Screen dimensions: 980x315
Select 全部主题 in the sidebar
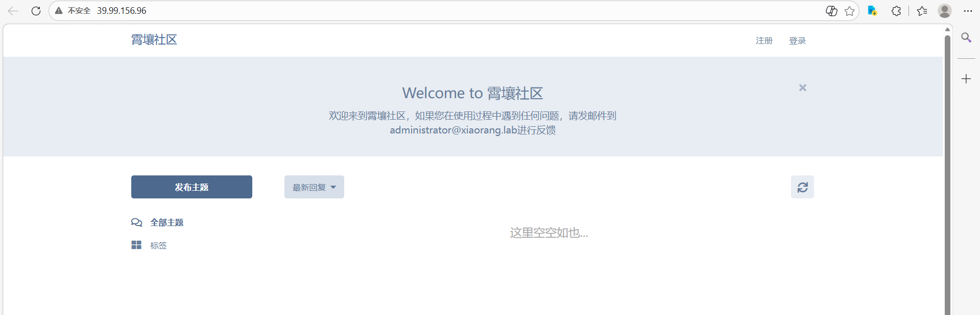pyautogui.click(x=166, y=222)
